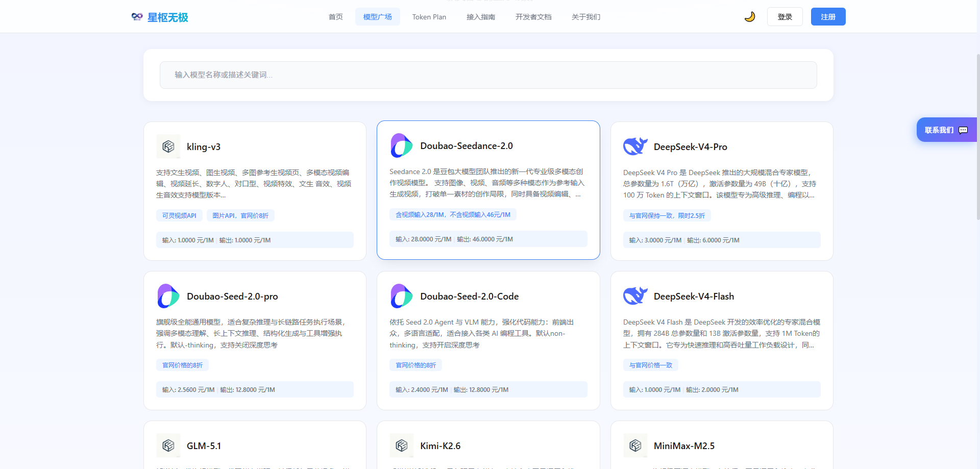Click the 与官网保持一致，限时2.5折 tag
This screenshot has width=980, height=469.
[667, 215]
